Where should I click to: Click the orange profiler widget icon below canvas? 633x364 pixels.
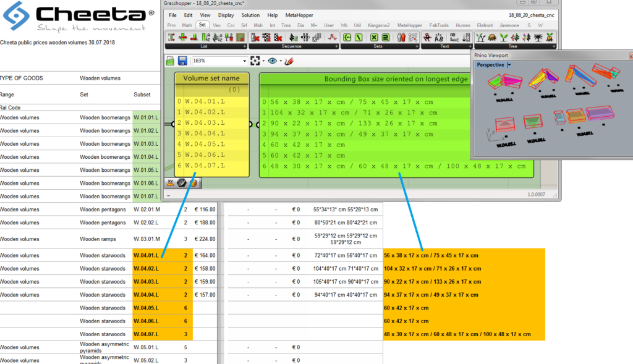pos(193,183)
